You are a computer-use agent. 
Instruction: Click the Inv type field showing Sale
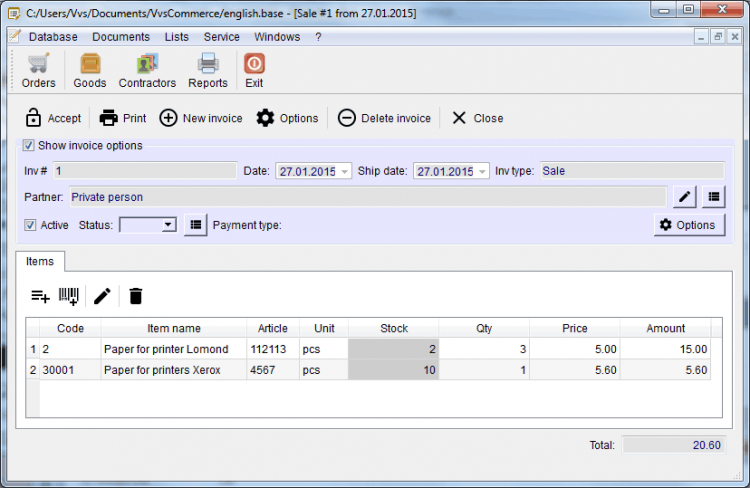point(632,171)
